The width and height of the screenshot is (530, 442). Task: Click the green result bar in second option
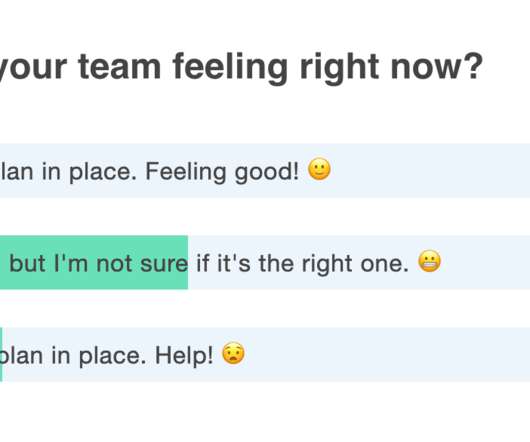pyautogui.click(x=94, y=263)
